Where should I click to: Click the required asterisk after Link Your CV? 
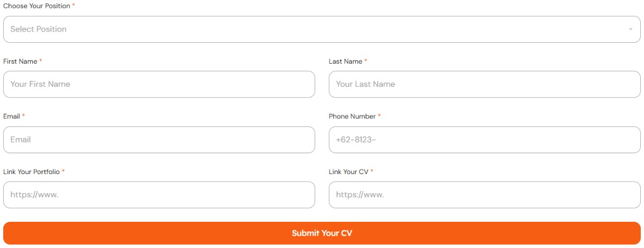click(372, 171)
